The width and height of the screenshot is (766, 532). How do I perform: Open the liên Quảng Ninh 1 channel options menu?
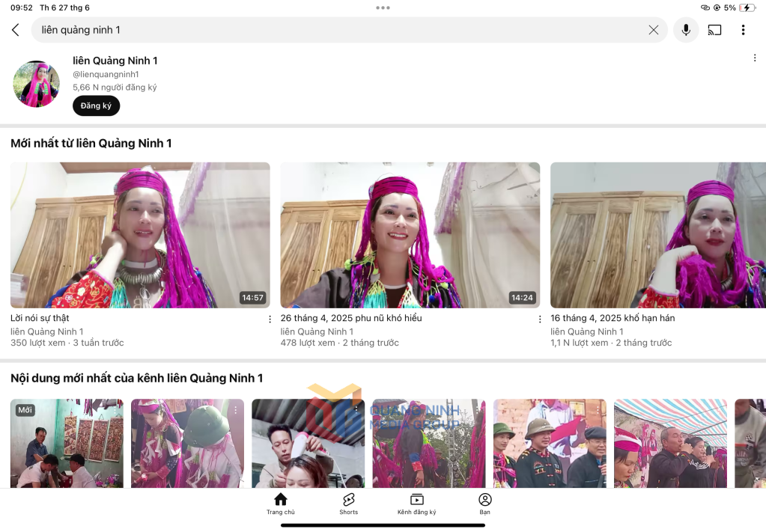[x=754, y=58]
